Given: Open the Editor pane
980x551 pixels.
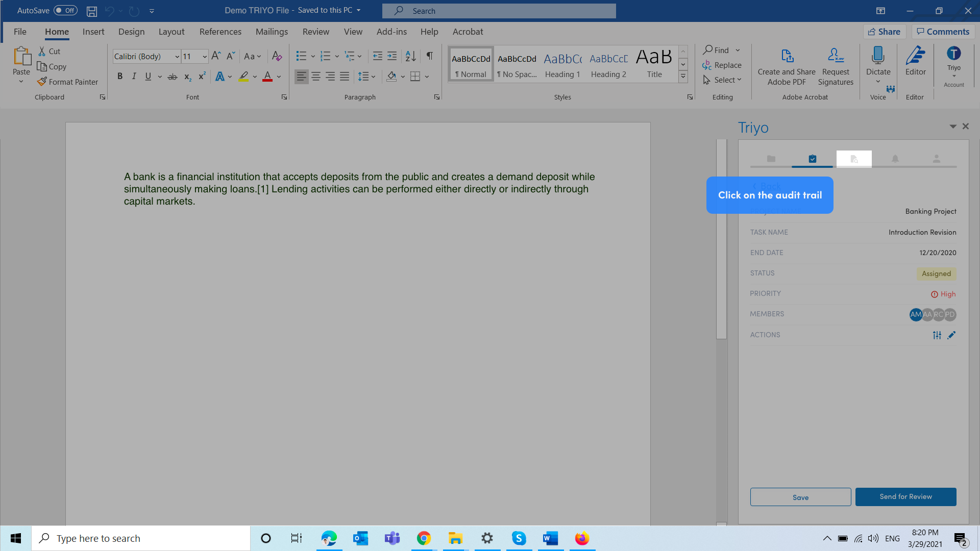Looking at the screenshot, I should [x=915, y=61].
